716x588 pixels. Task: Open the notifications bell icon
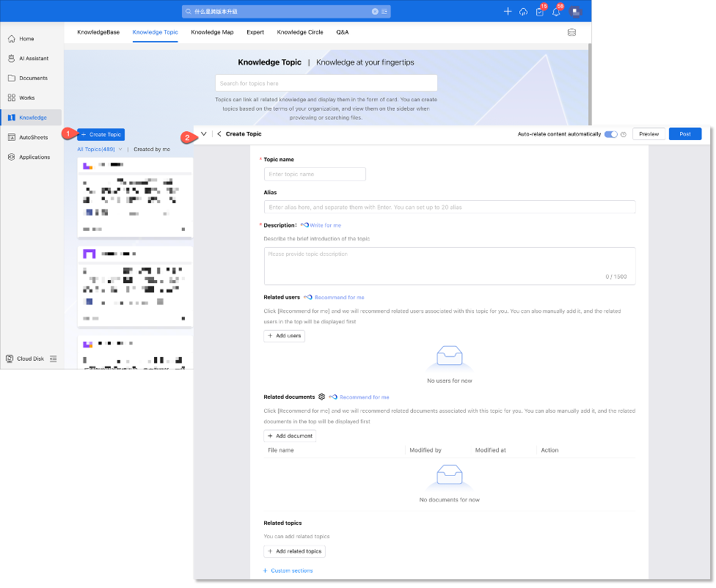[x=556, y=12]
